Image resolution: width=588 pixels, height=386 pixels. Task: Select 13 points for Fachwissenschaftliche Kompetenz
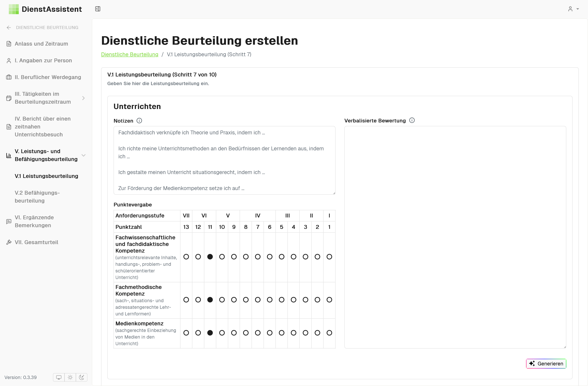click(186, 257)
